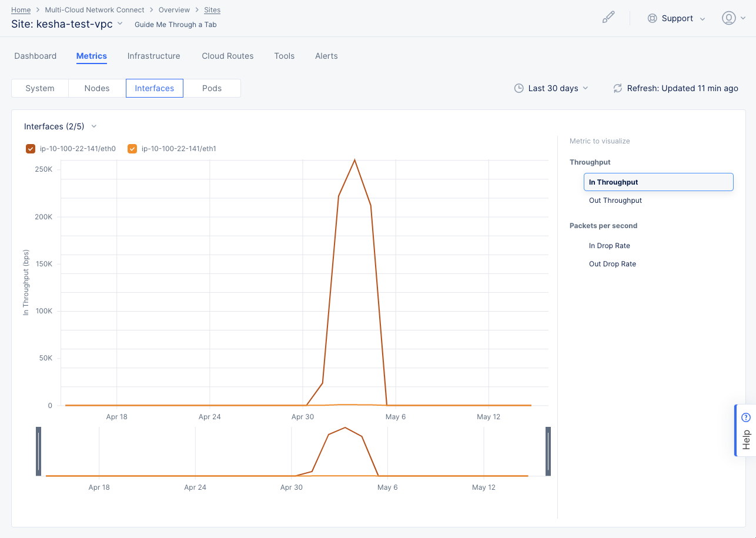Image resolution: width=756 pixels, height=538 pixels.
Task: Click the user account avatar icon
Action: point(729,18)
